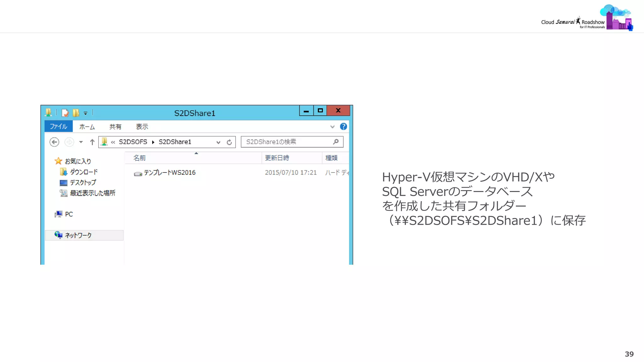Expand the ribbon with the chevron
The height and width of the screenshot is (362, 644).
tap(332, 127)
